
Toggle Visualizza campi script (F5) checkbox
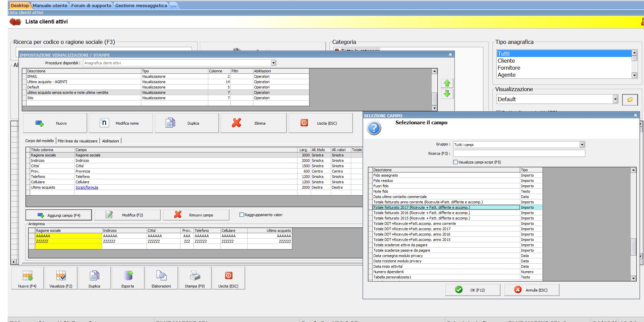pyautogui.click(x=455, y=162)
